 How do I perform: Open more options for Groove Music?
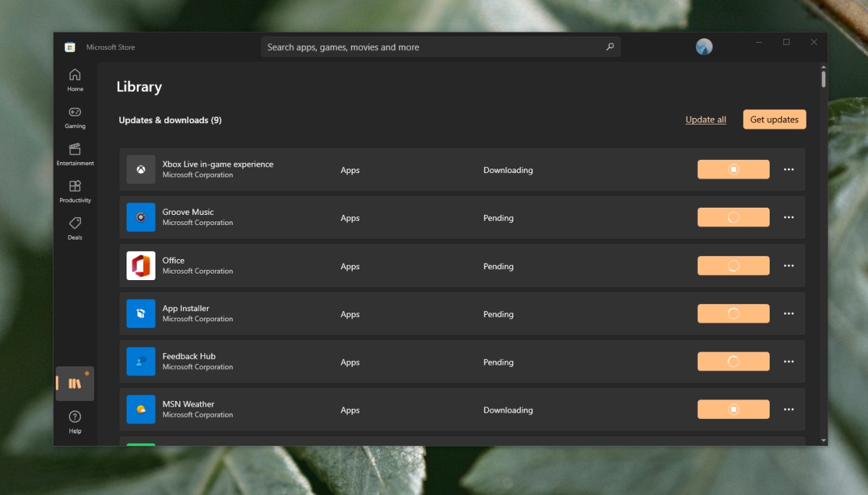[788, 217]
